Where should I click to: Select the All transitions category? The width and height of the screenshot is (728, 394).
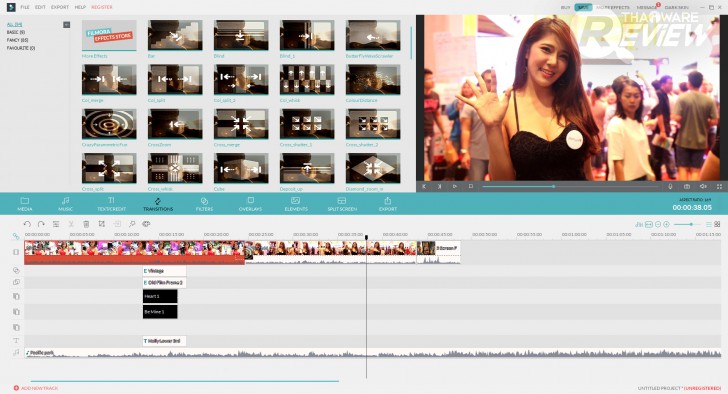tap(14, 24)
